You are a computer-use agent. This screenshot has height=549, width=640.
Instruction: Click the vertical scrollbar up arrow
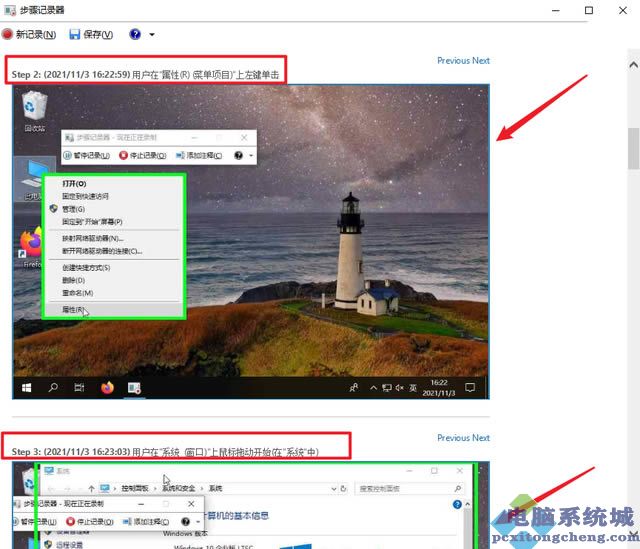633,64
